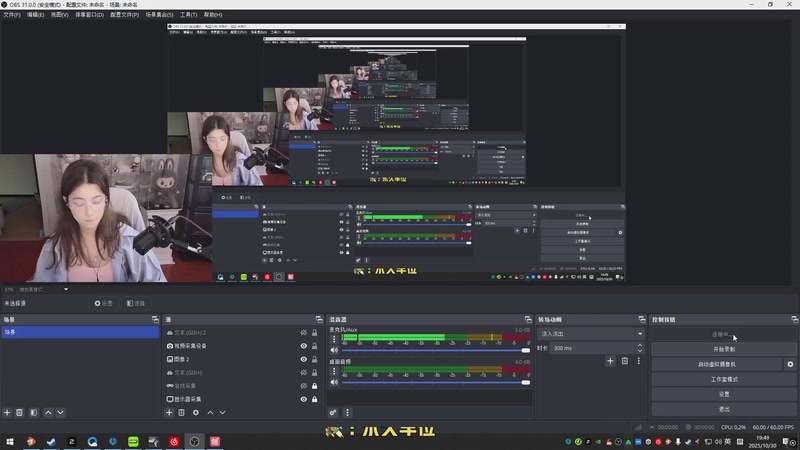This screenshot has width=800, height=450.
Task: Select the OBS Studio taskbar icon
Action: (194, 441)
